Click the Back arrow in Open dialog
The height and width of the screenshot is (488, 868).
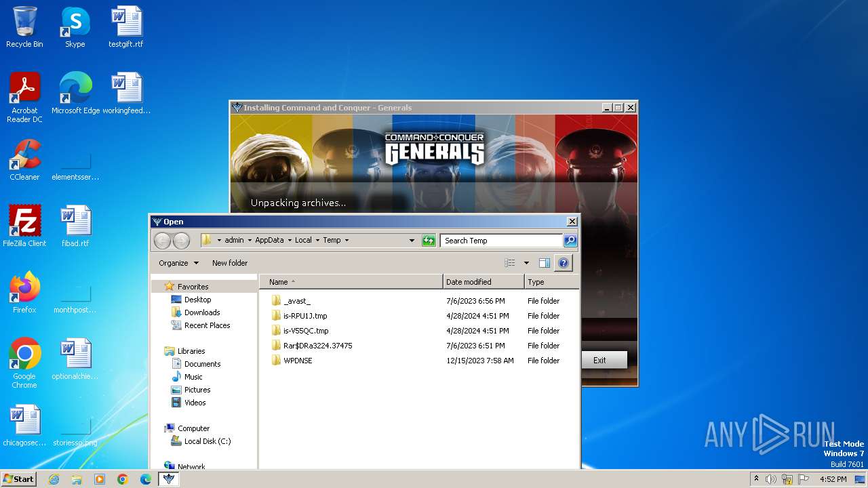162,241
